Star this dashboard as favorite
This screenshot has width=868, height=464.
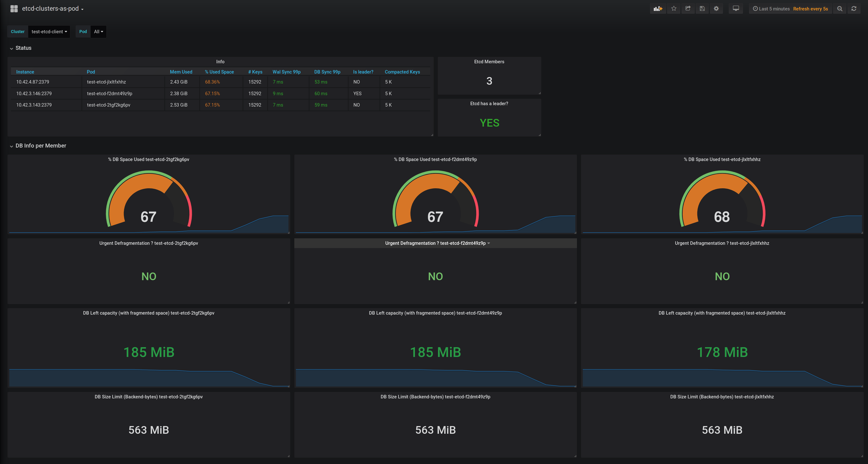tap(674, 9)
